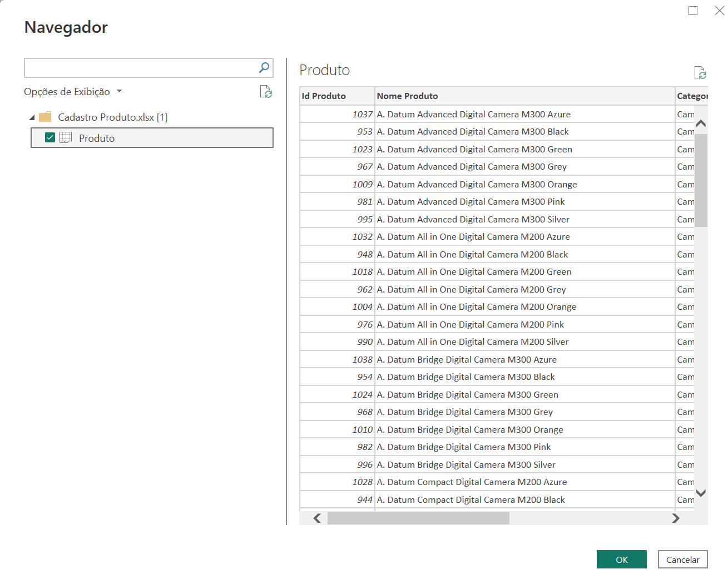
Task: Click the vertical scrollbar up arrow
Action: 701,123
